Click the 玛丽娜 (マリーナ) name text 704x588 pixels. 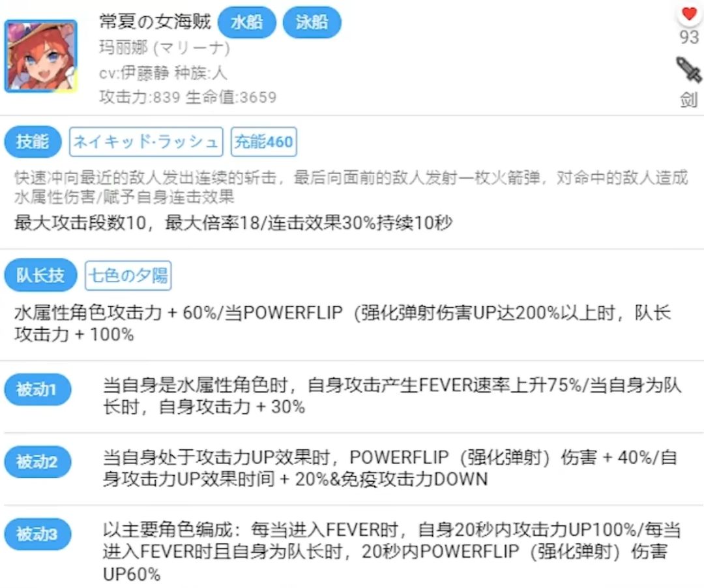(164, 48)
